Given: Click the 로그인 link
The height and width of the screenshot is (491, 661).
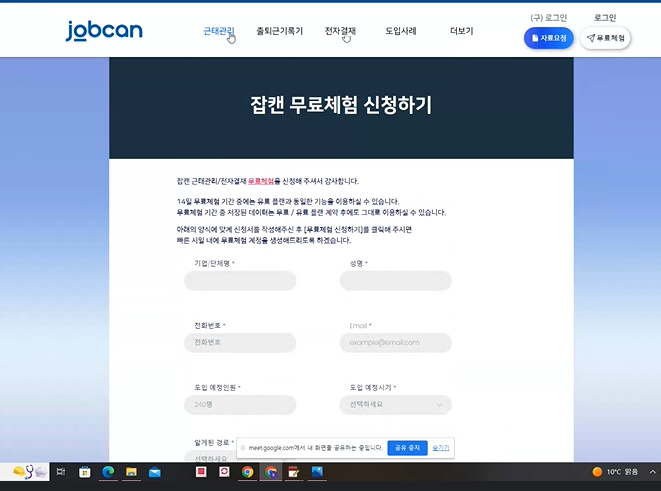Looking at the screenshot, I should [x=605, y=18].
